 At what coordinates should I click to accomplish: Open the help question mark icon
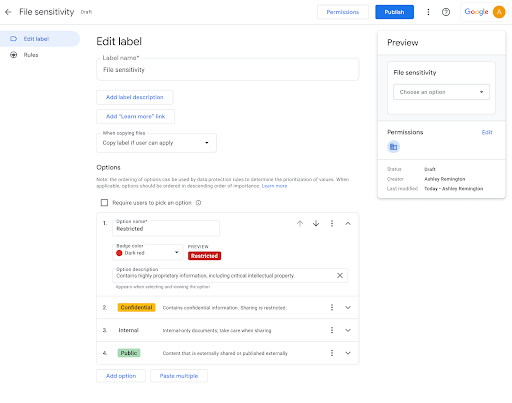pyautogui.click(x=446, y=12)
